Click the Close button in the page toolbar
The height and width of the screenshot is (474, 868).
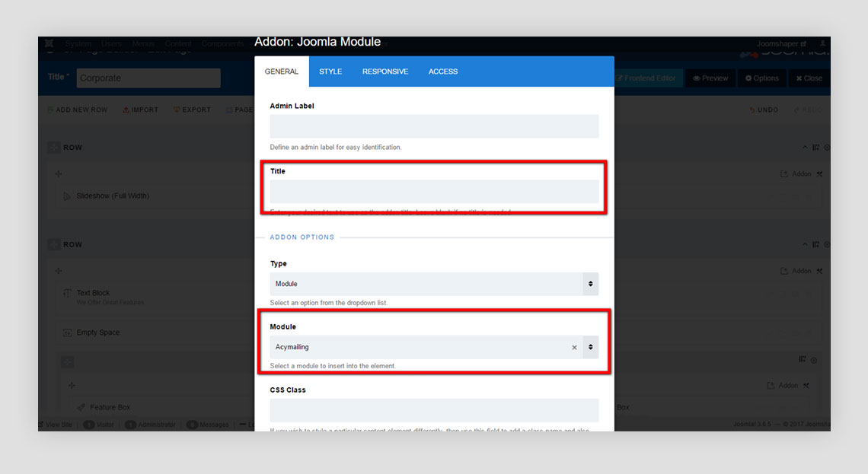tap(809, 78)
